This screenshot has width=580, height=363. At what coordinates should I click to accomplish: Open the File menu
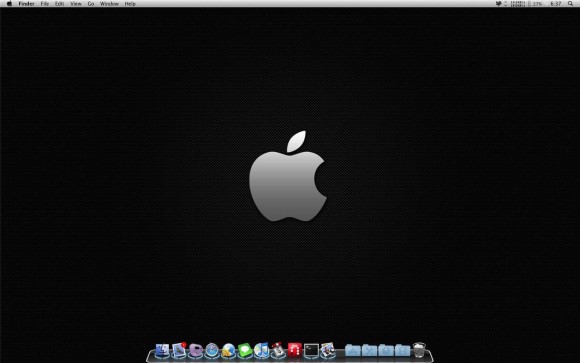[x=45, y=4]
